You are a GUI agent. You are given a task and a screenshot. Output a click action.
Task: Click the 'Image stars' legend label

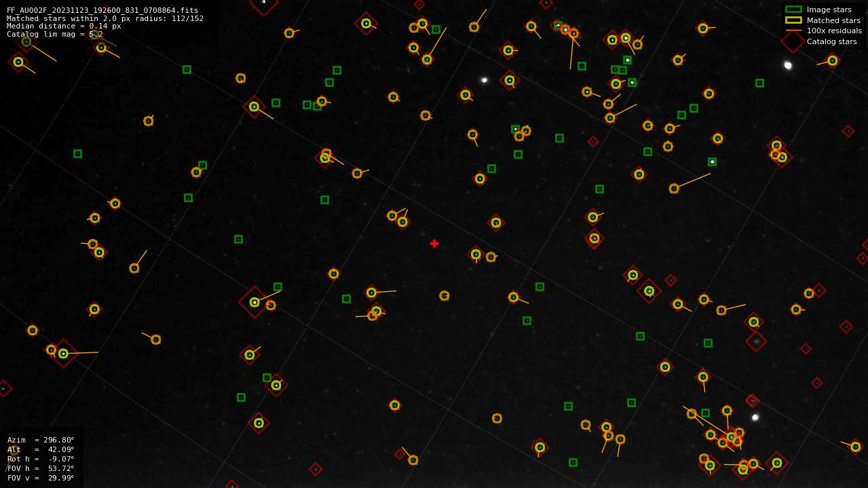point(829,10)
